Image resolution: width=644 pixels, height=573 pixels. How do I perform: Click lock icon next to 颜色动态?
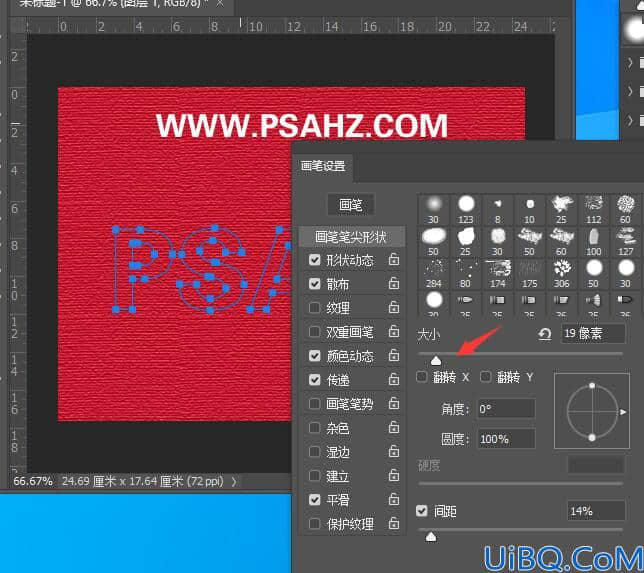click(x=394, y=355)
